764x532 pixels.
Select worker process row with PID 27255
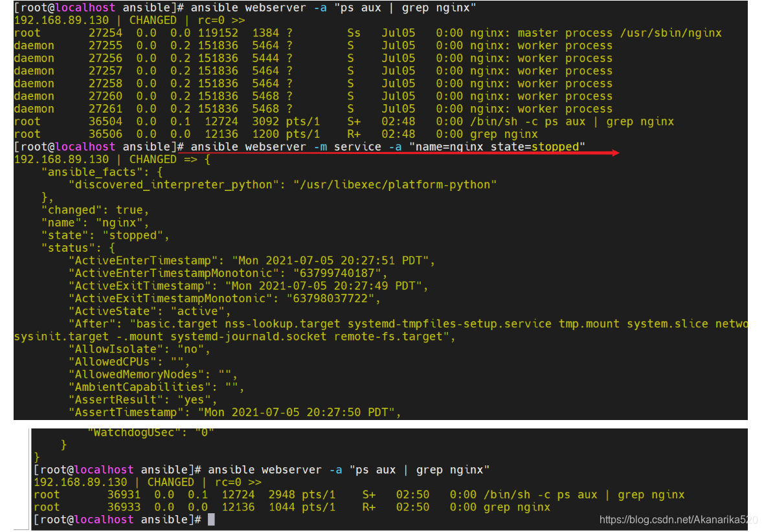pos(313,46)
